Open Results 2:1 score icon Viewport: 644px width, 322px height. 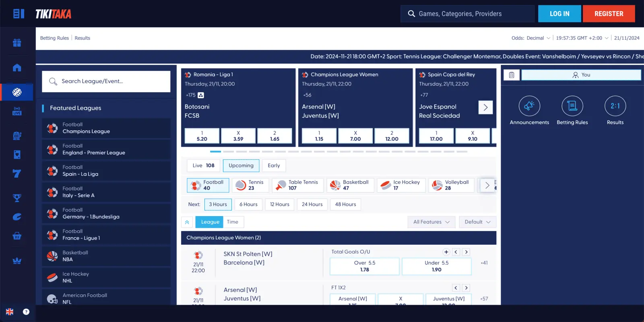[x=615, y=106]
